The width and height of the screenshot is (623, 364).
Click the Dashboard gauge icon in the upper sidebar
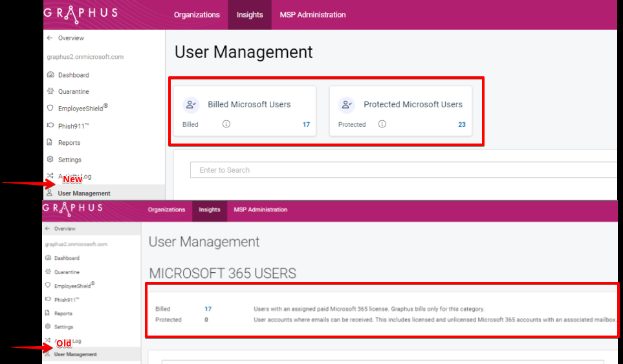pyautogui.click(x=50, y=74)
